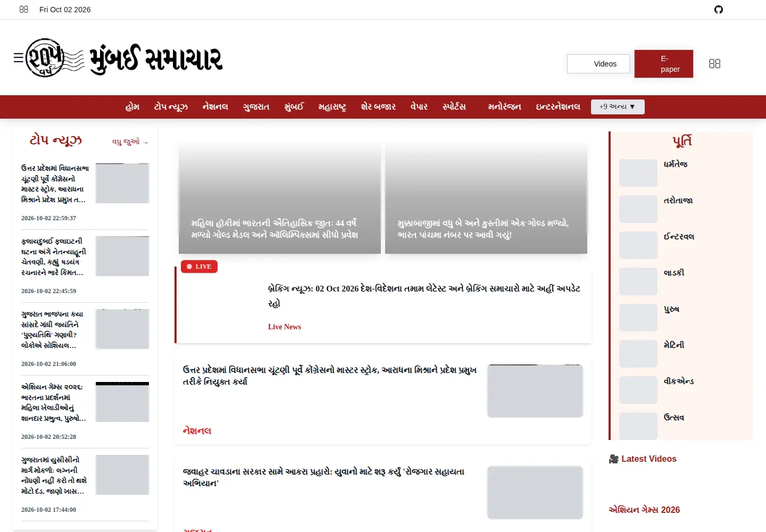Screen dimensions: 766x532
Task: Click the વધુ જુઓ → link
Action: pyautogui.click(x=130, y=142)
